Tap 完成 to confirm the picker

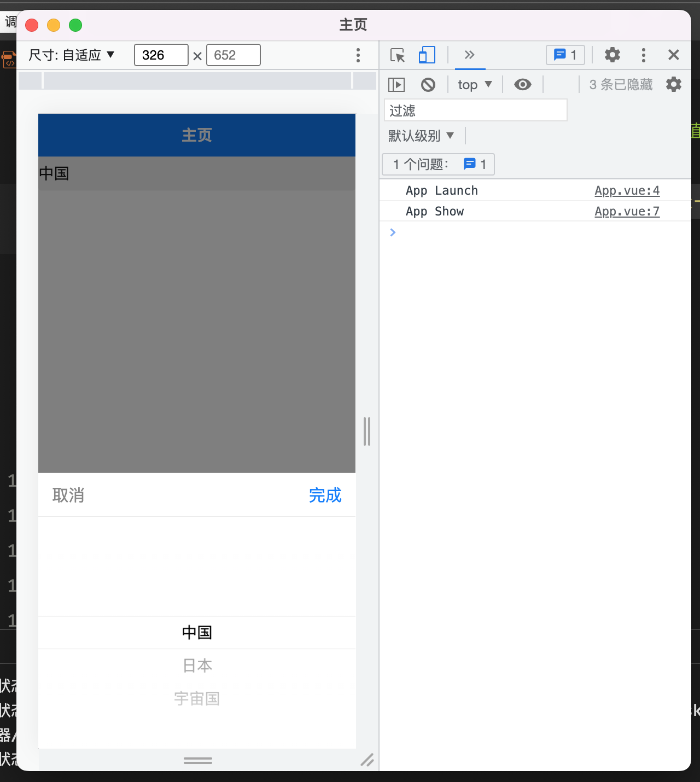(x=325, y=495)
